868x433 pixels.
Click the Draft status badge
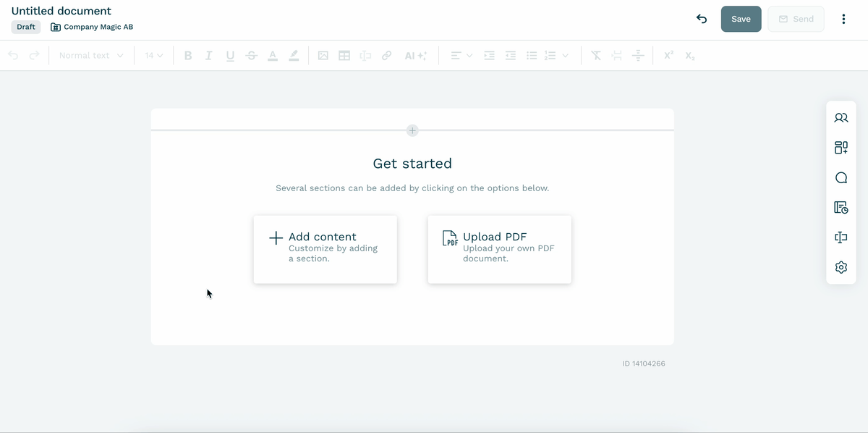point(26,27)
